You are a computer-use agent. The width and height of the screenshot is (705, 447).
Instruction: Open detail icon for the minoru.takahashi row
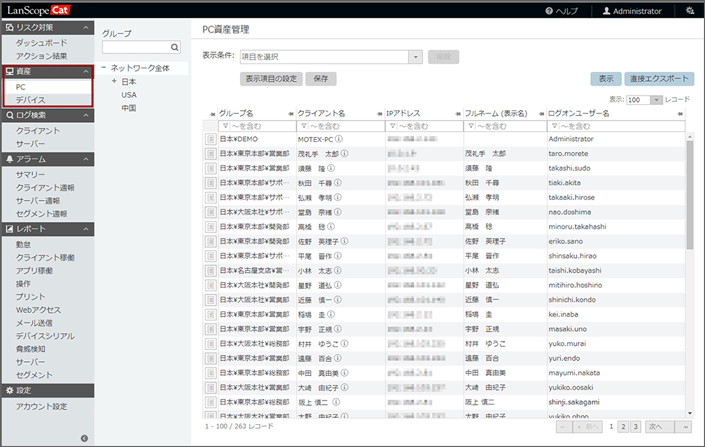[210, 227]
